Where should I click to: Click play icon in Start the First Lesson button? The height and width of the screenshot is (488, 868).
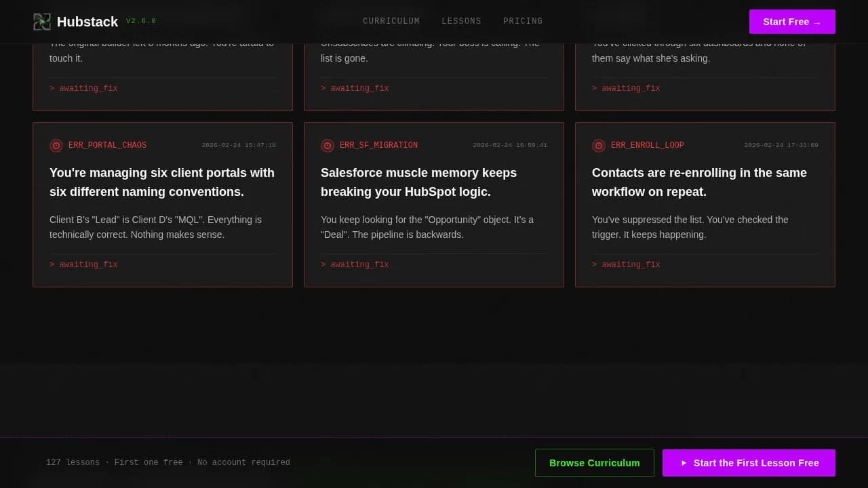(x=684, y=463)
